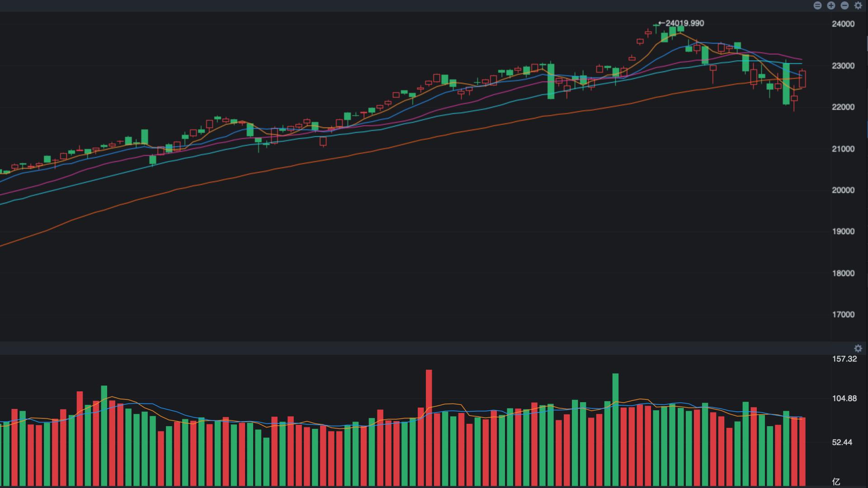The image size is (868, 488).
Task: Click the rightmost red volume bar
Action: (x=802, y=452)
